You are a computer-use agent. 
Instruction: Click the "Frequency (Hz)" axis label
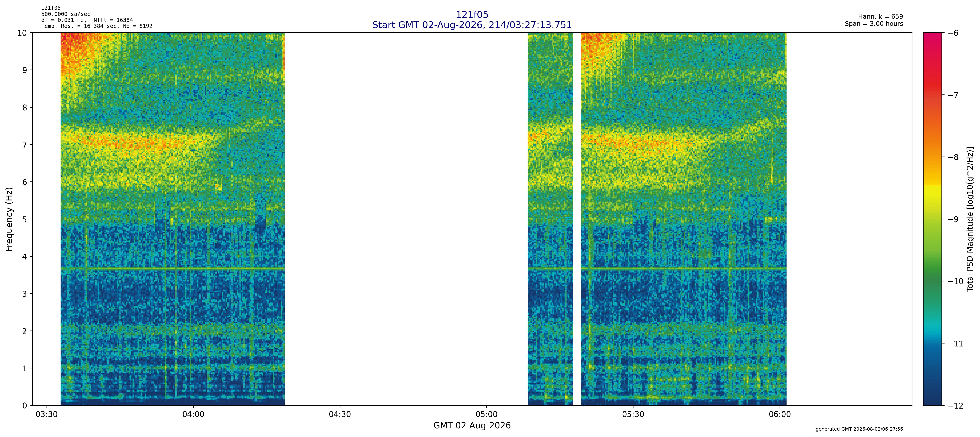pyautogui.click(x=10, y=219)
